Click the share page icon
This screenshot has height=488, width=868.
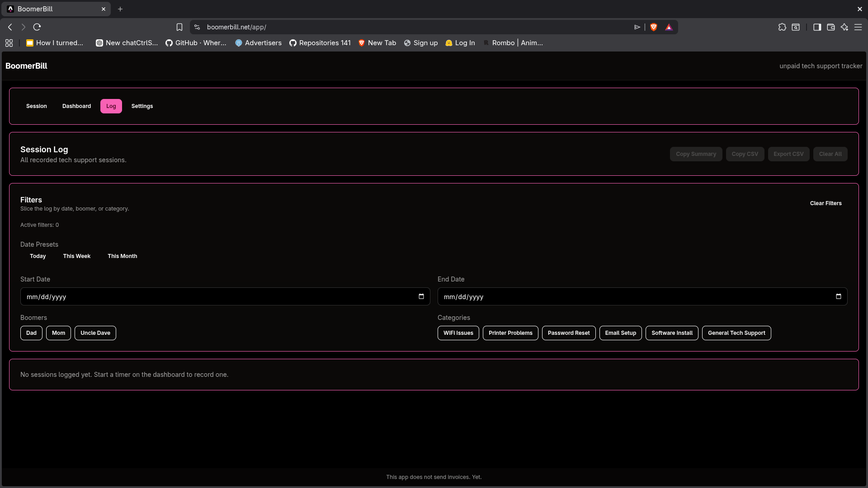coord(637,27)
